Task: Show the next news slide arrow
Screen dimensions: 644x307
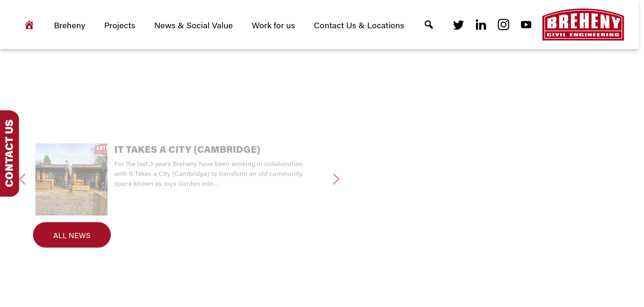Action: (x=336, y=179)
